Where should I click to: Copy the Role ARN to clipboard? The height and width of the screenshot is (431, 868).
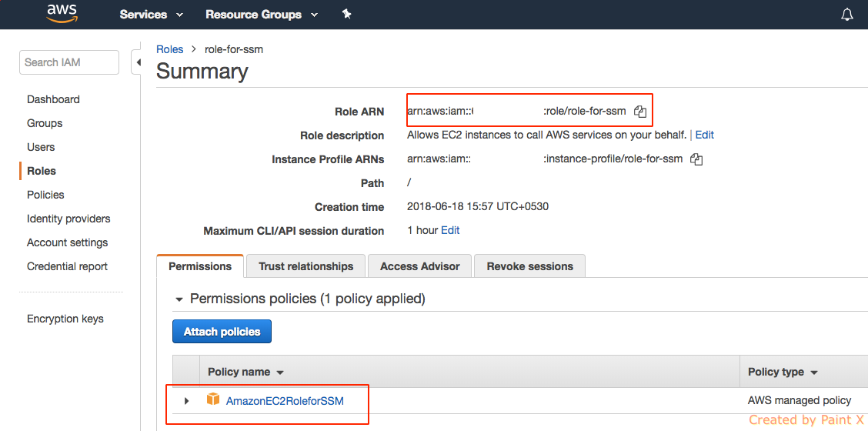[640, 112]
